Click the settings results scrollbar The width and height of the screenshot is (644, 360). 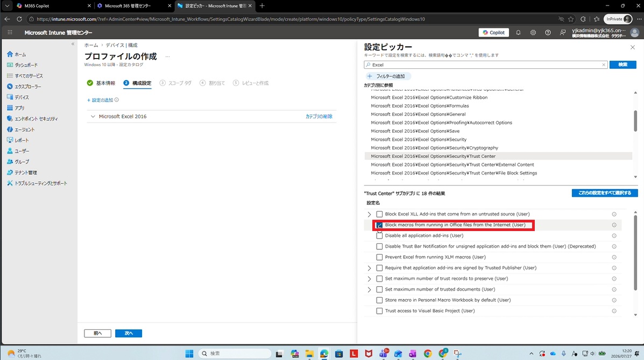click(635, 252)
